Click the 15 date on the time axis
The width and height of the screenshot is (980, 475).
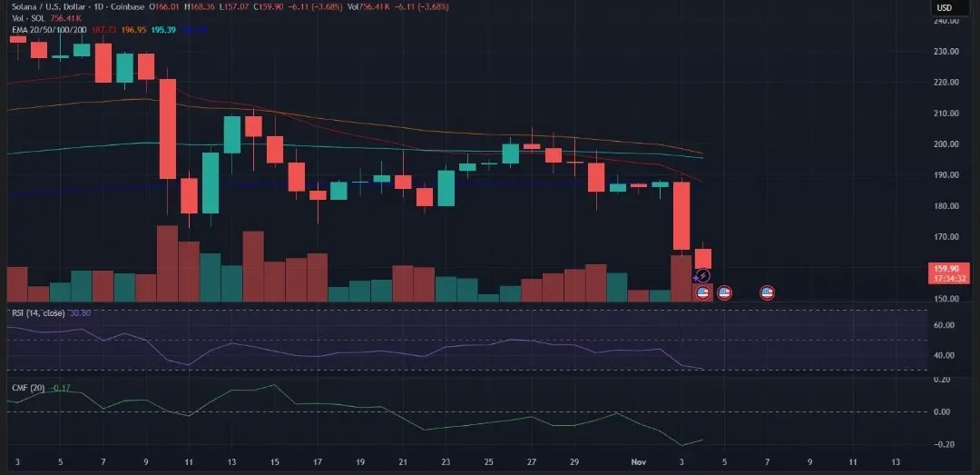tap(275, 462)
